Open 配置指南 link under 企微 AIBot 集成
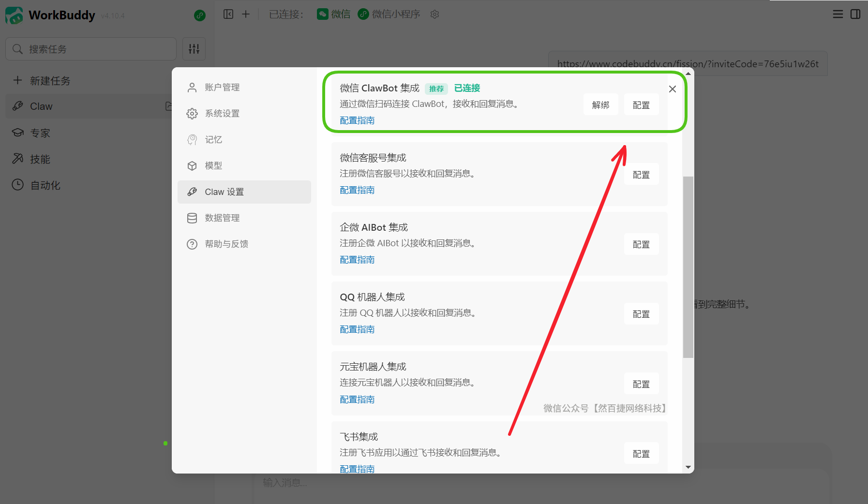868x504 pixels. tap(357, 259)
